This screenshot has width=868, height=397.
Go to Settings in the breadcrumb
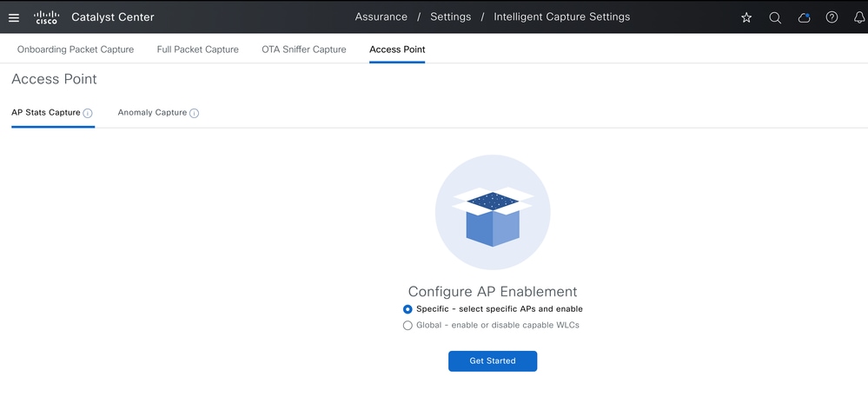click(x=451, y=17)
